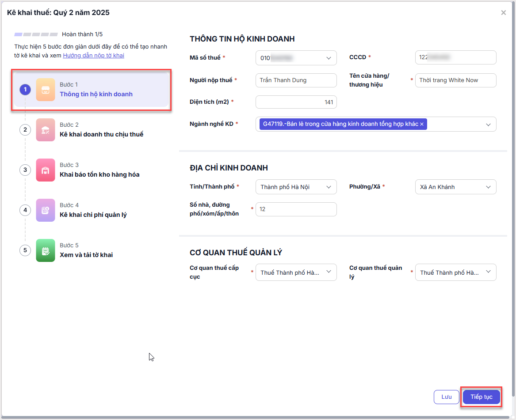Viewport: 516px width, 420px height.
Task: Click the Người nộp thuế input field
Action: click(296, 80)
